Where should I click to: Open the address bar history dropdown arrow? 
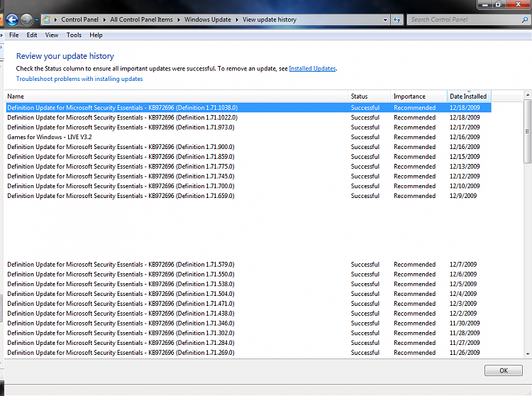385,20
